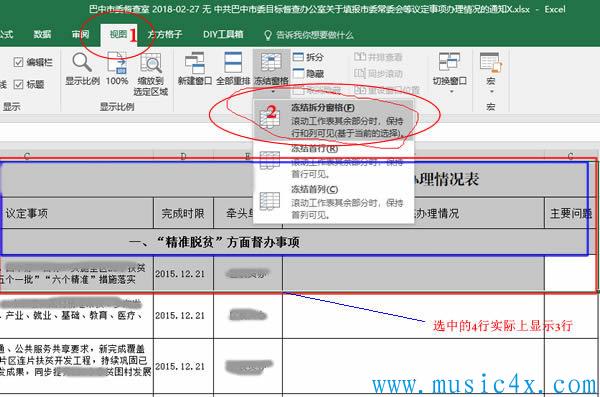Choose 冻结拆分窗格(F) from the menu
Viewport: 600px width, 397px height.
[333, 120]
